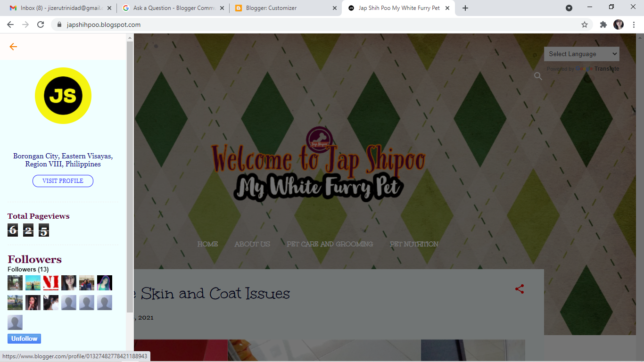
Task: Close the Ask a Question tab
Action: coord(222,8)
